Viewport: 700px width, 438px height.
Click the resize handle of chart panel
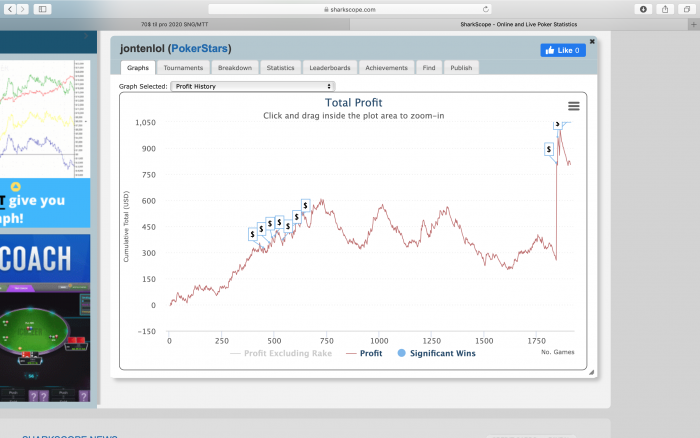(x=592, y=372)
